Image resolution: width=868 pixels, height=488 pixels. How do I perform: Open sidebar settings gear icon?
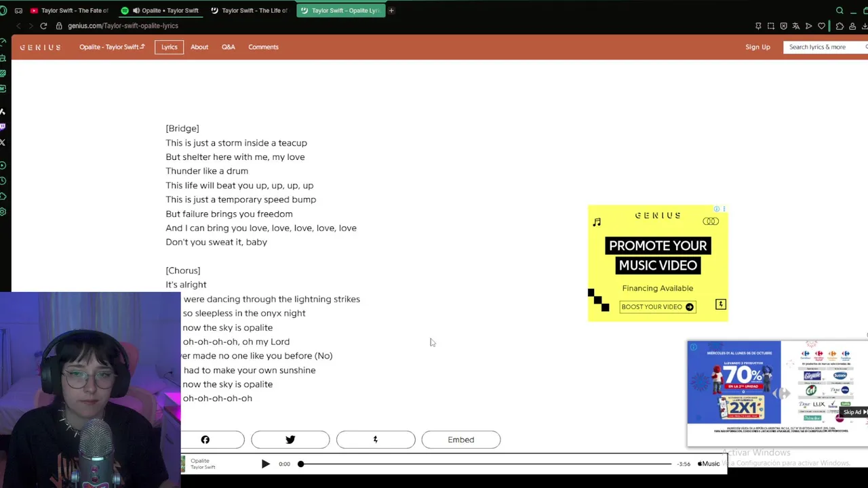pos(3,212)
